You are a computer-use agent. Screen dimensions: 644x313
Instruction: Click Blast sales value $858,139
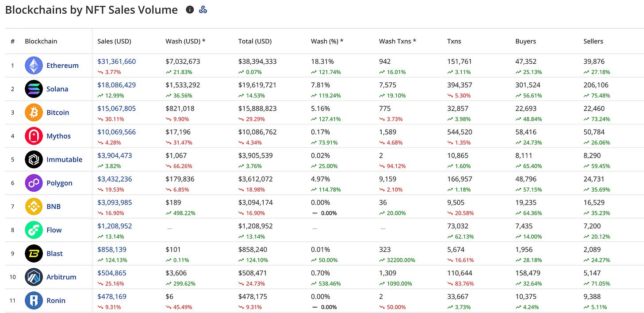point(112,249)
